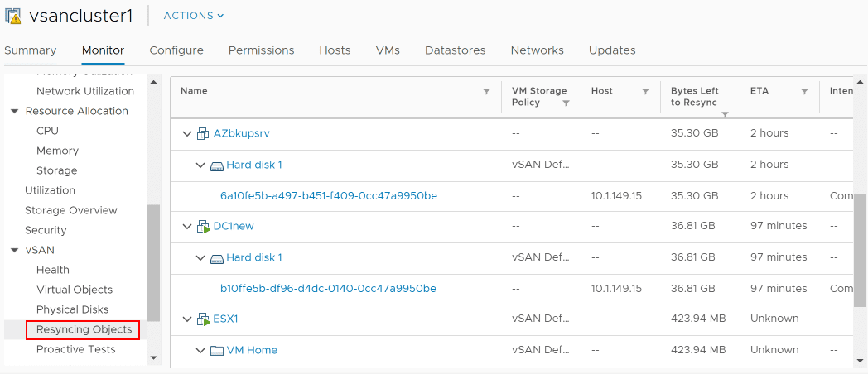868x374 pixels.
Task: Click the VM Home folder icon
Action: coord(217,350)
